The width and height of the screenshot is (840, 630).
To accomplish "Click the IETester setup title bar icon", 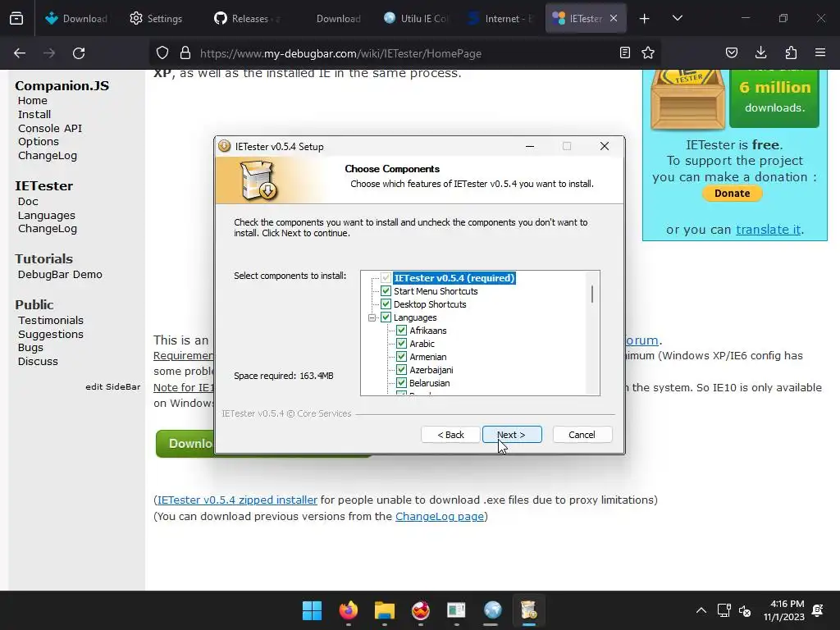I will (225, 146).
